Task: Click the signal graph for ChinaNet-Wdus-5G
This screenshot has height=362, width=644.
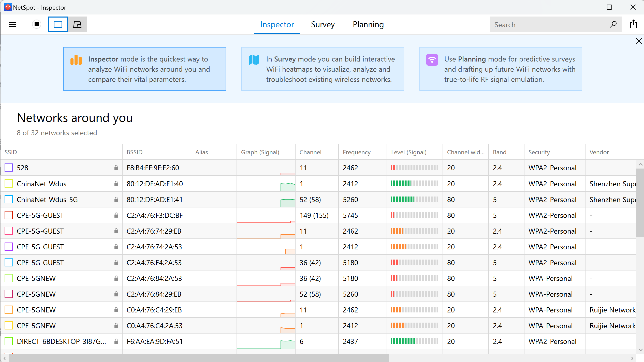Action: (x=266, y=199)
